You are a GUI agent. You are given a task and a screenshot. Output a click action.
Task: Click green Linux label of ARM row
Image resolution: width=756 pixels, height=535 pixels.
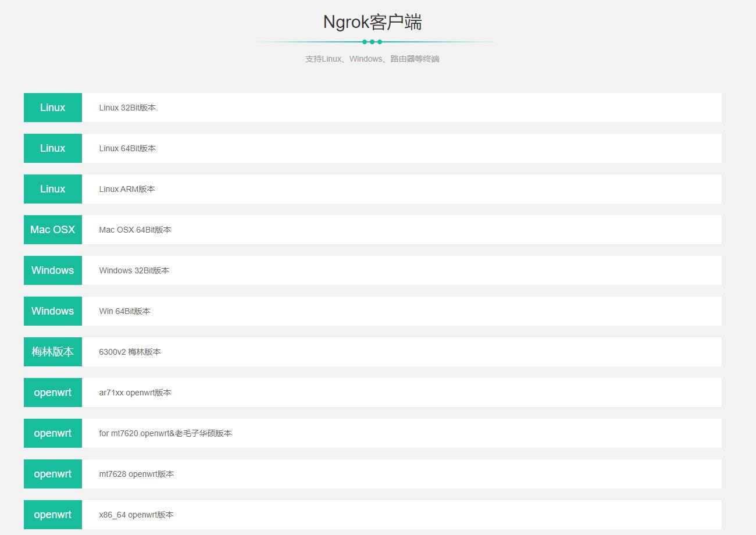53,189
